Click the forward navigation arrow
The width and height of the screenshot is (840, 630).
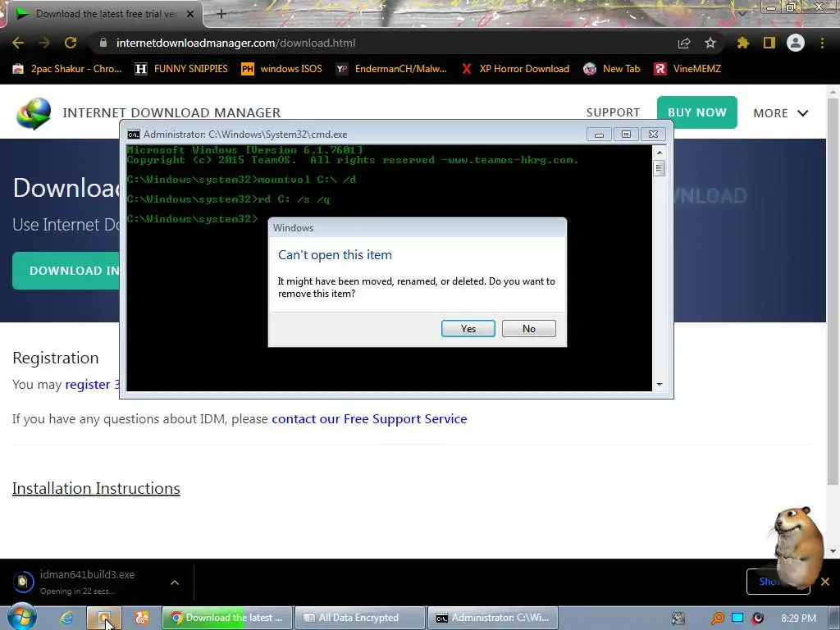pyautogui.click(x=44, y=43)
